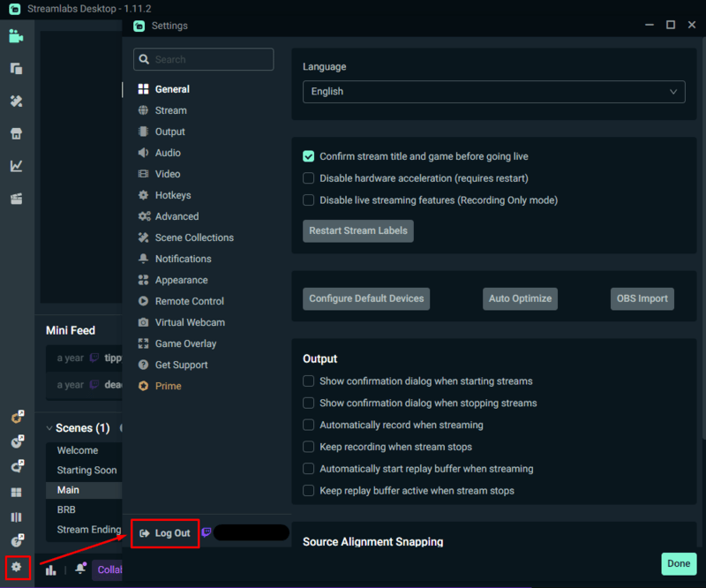
Task: Open the Hotkeys settings category
Action: [x=165, y=195]
